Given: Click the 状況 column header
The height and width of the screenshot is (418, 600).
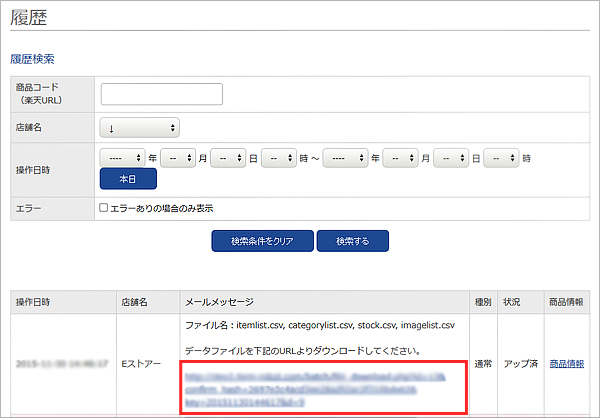Looking at the screenshot, I should (513, 301).
